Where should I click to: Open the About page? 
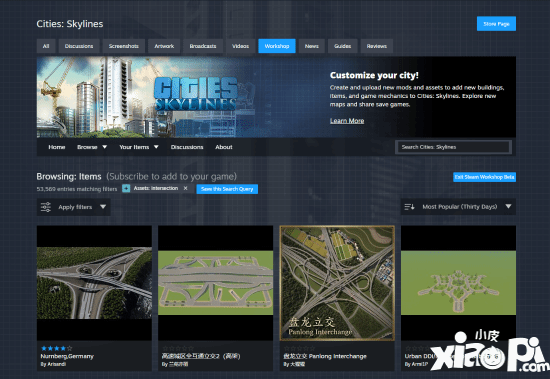click(224, 147)
